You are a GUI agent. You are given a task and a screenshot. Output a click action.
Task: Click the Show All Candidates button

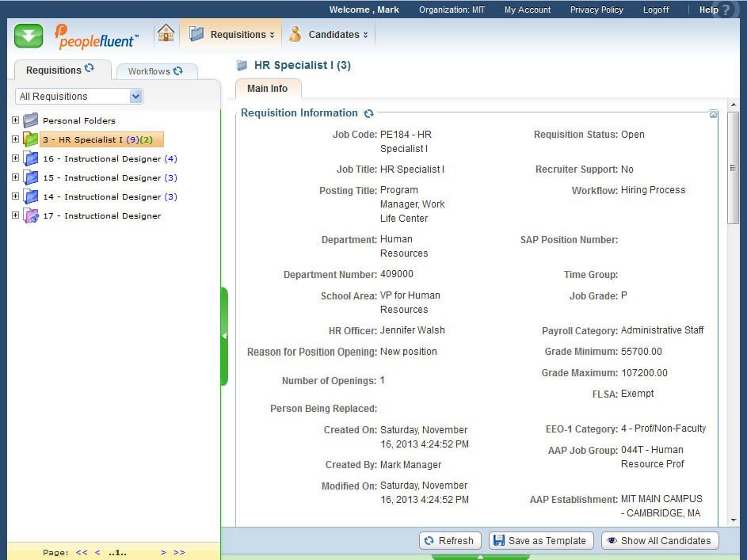tap(660, 540)
